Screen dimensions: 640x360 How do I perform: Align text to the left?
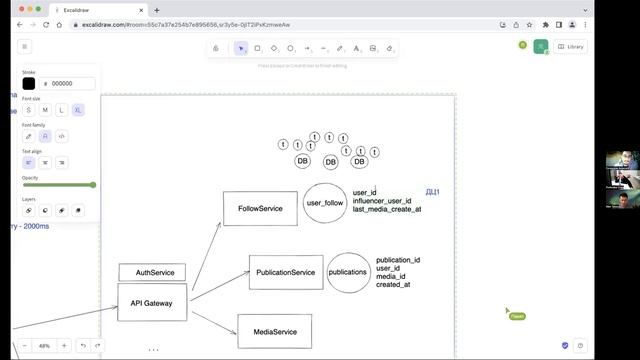[29, 162]
